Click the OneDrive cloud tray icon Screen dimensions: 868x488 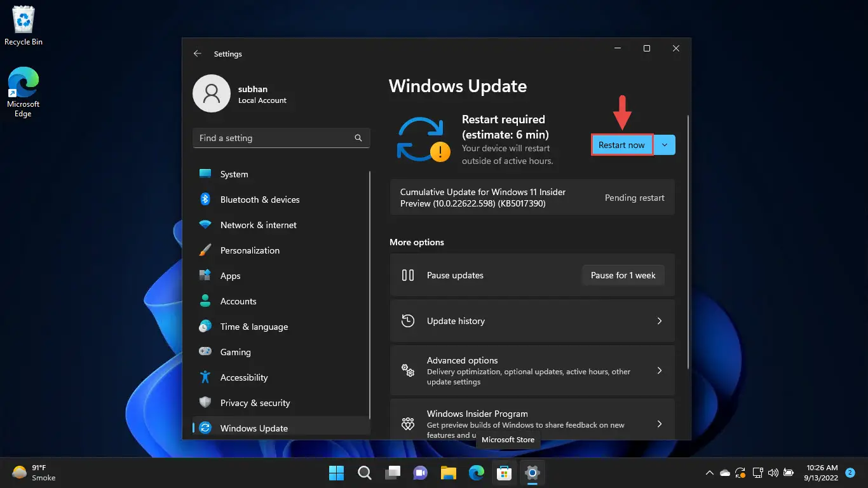pos(725,473)
